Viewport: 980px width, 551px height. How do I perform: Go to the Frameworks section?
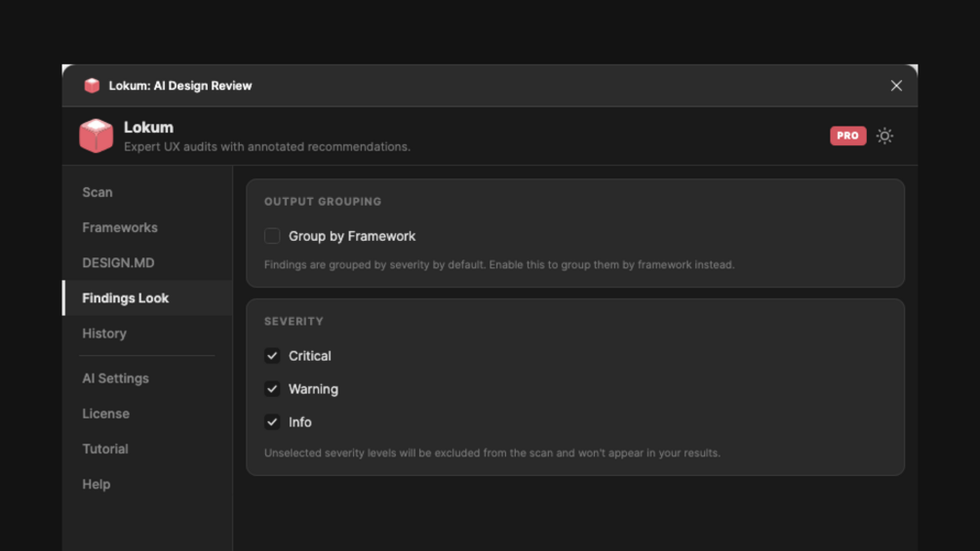point(120,227)
